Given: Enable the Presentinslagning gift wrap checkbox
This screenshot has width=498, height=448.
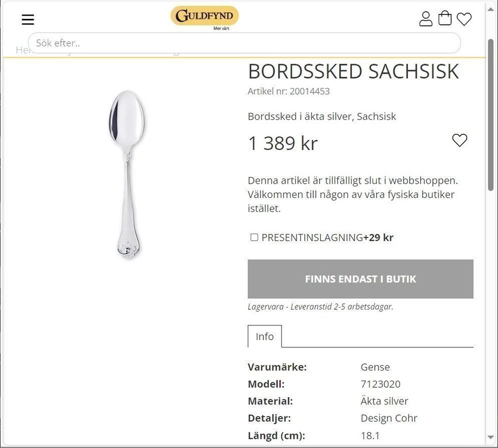Looking at the screenshot, I should click(255, 237).
